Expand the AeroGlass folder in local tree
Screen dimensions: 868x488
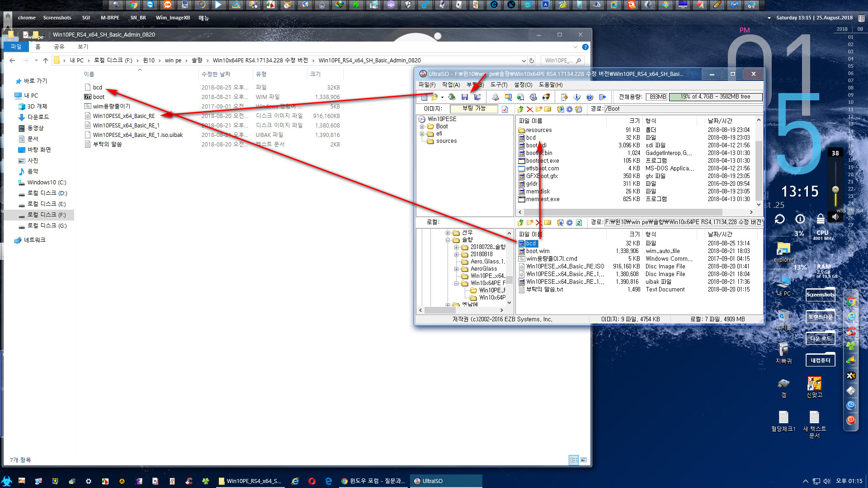pyautogui.click(x=456, y=269)
